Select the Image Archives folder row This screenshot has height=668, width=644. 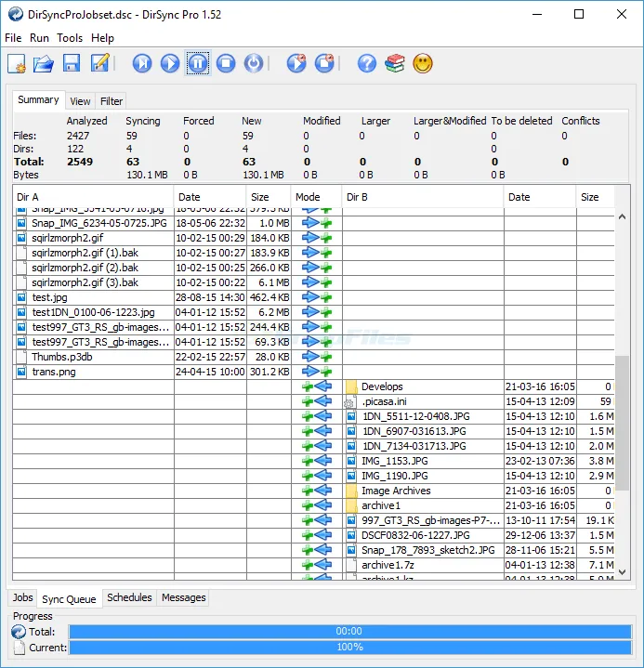[x=313, y=491]
